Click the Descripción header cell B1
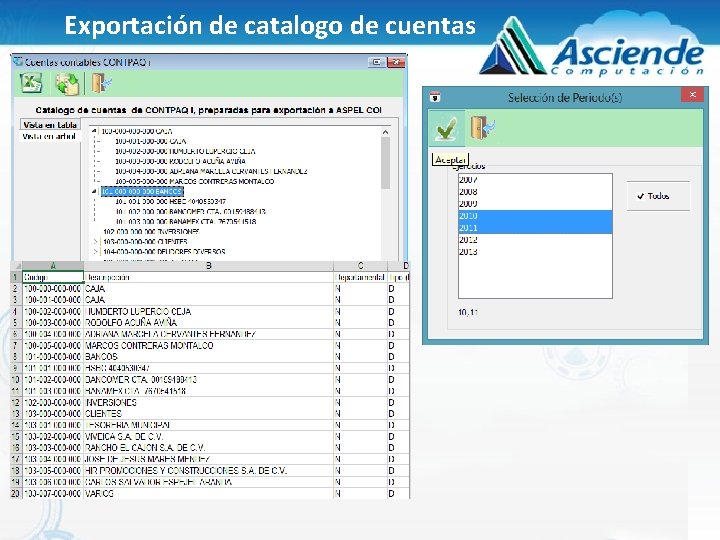 click(x=208, y=277)
